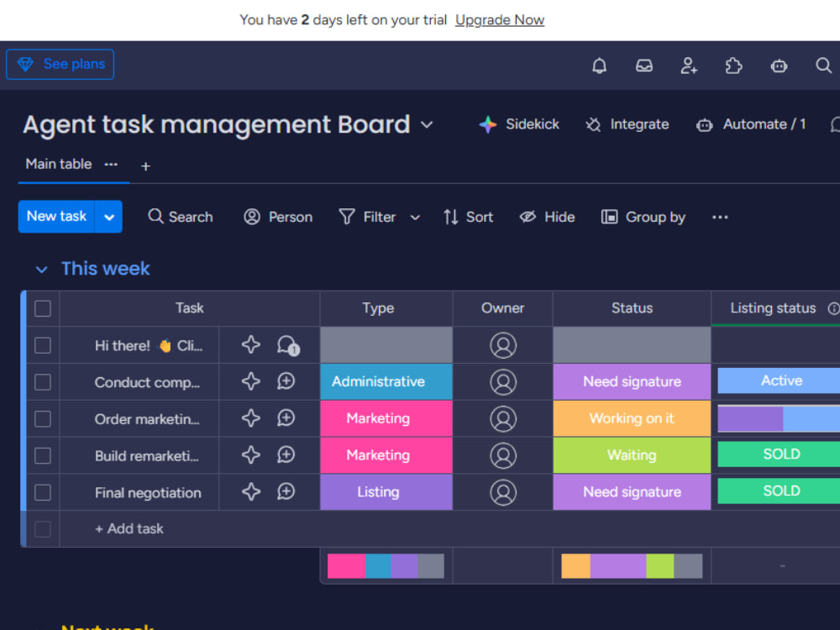The height and width of the screenshot is (630, 840).
Task: Select all tasks with header checkbox
Action: point(43,308)
